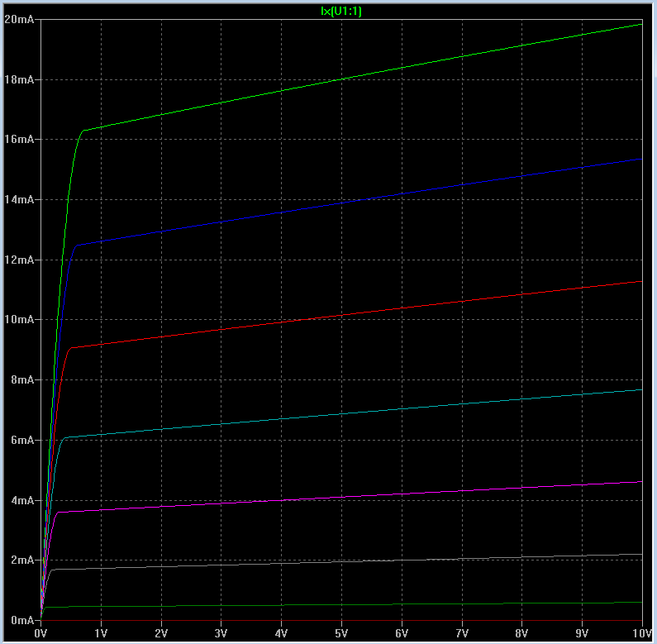Click the 20mA y-axis label
Image resolution: width=657 pixels, height=644 pixels.
coord(19,19)
